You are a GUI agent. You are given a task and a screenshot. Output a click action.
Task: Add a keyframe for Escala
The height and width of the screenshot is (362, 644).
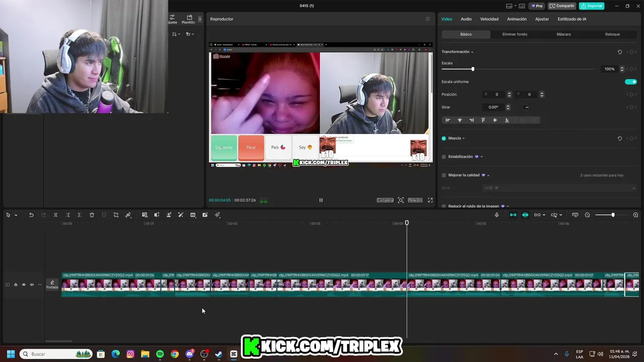(631, 69)
